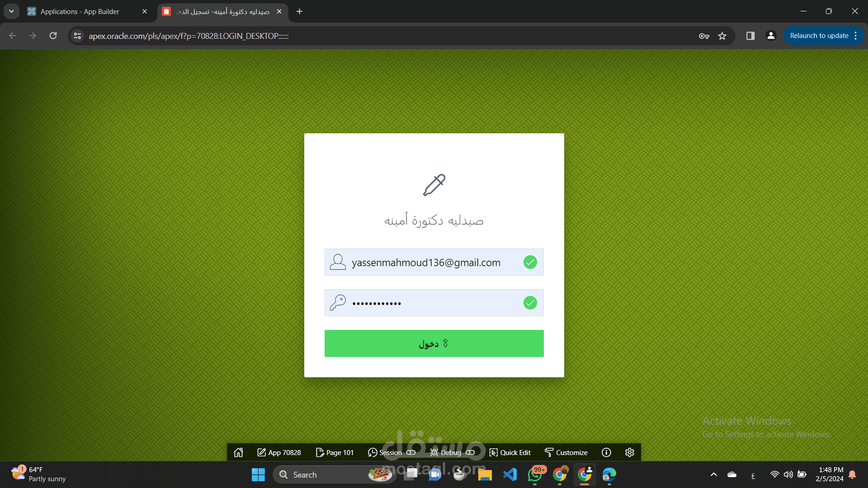Focus the password input field

[434, 303]
